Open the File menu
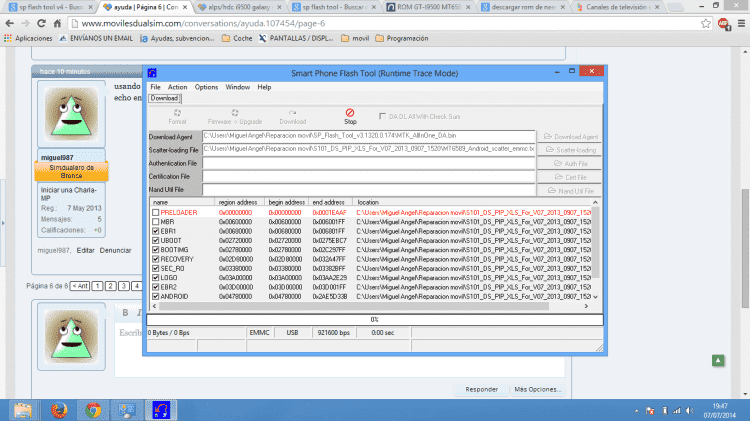Image resolution: width=750 pixels, height=421 pixels. 155,87
